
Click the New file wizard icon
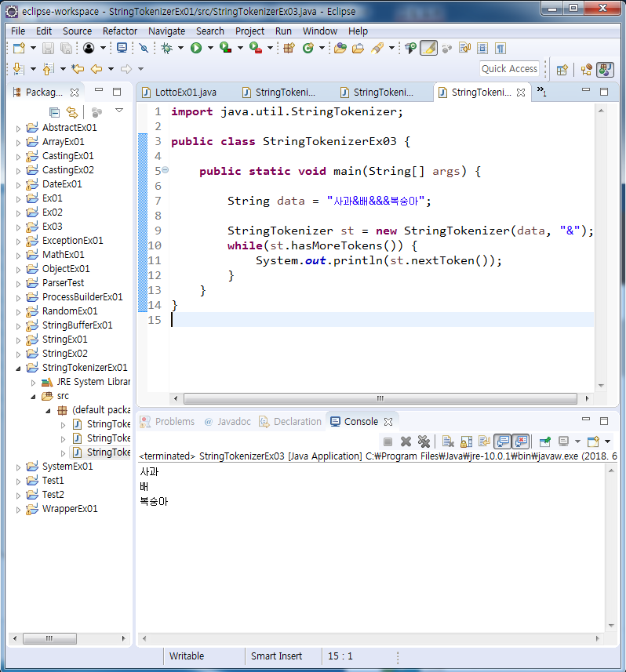coord(19,48)
